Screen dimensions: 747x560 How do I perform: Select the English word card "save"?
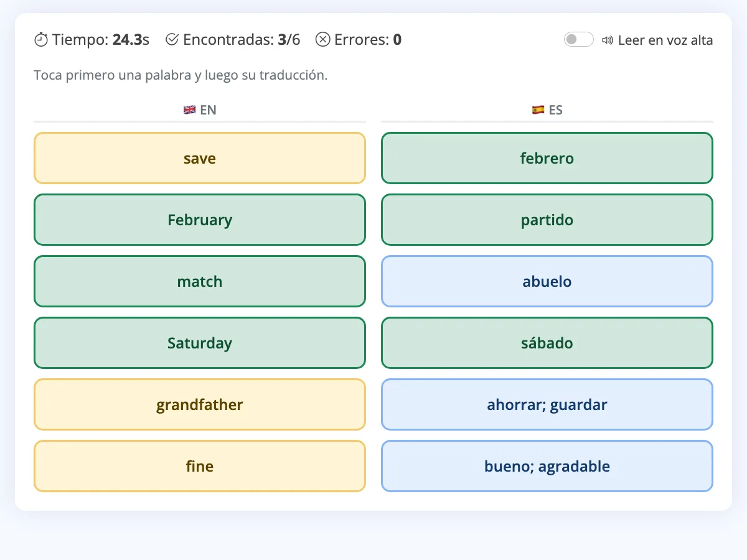[200, 158]
